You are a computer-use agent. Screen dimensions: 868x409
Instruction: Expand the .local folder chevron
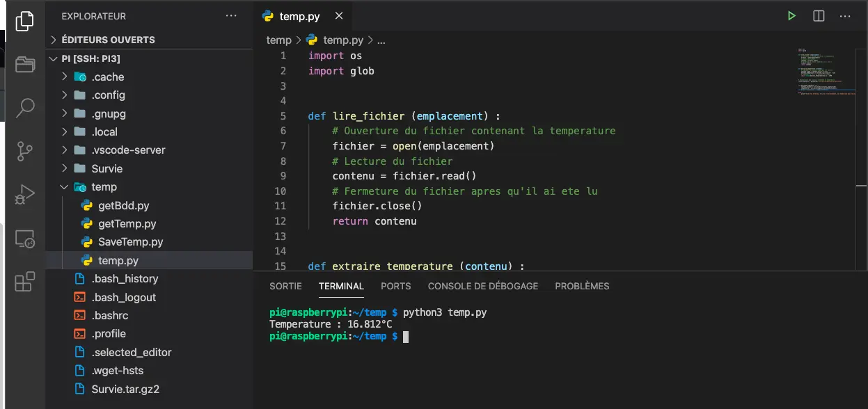click(x=65, y=131)
